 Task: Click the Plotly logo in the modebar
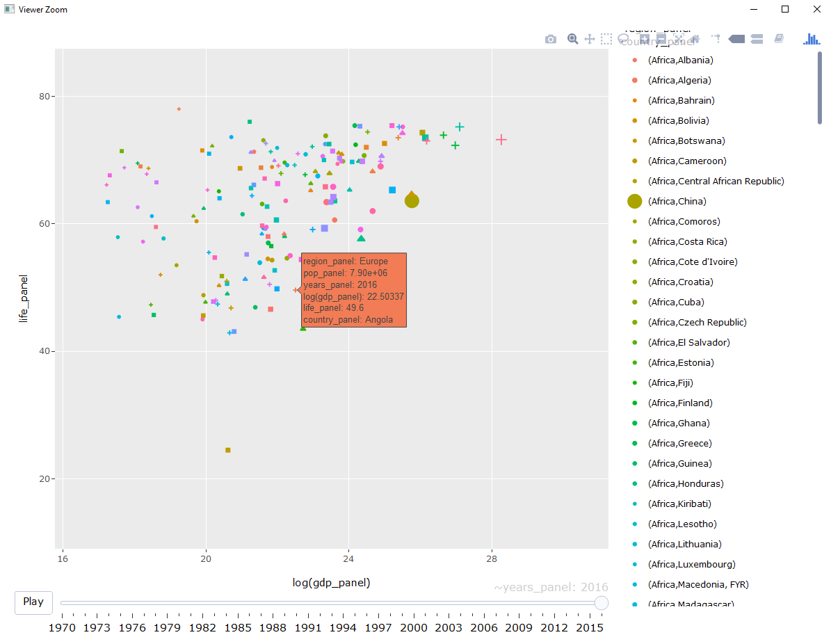[x=812, y=39]
